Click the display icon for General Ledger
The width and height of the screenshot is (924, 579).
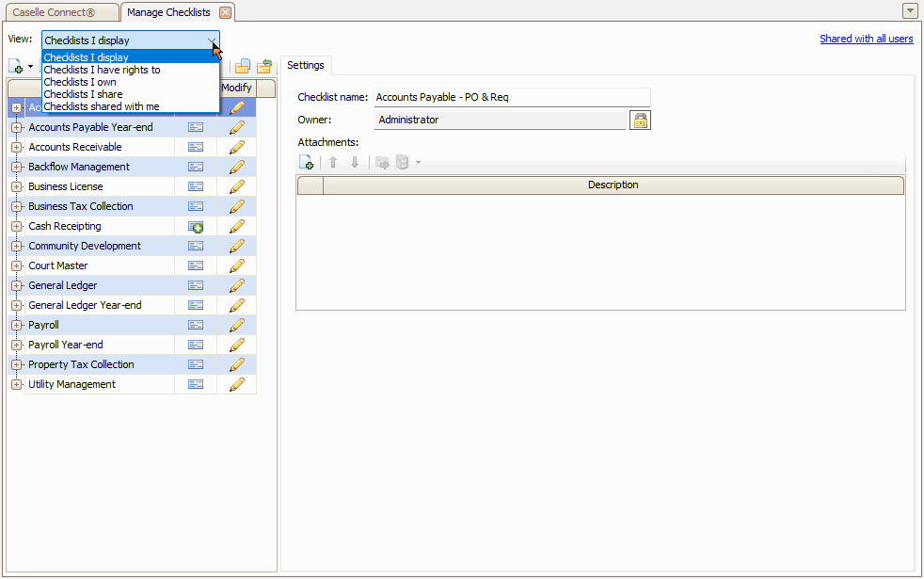tap(196, 286)
